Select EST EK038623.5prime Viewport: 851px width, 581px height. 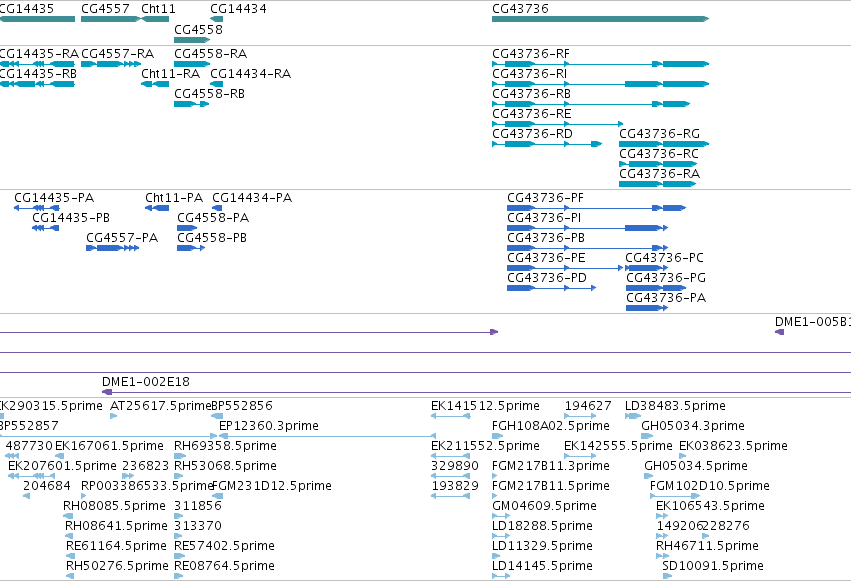pos(683,456)
